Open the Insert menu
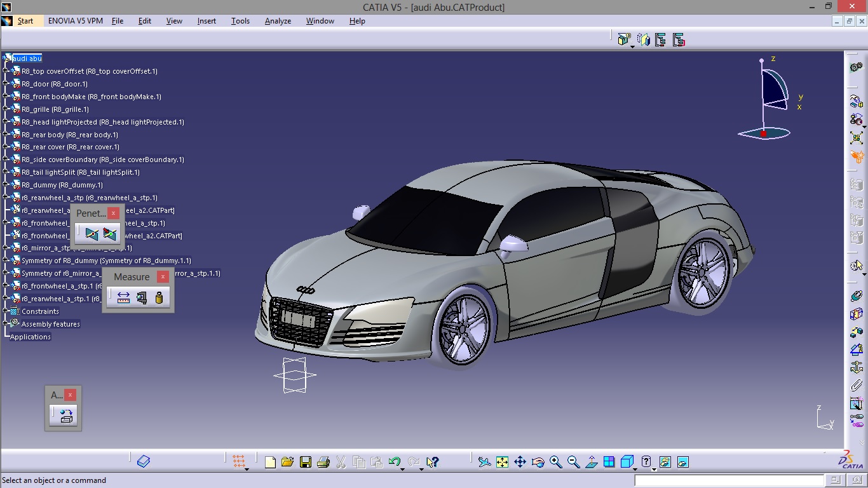This screenshot has height=488, width=868. click(207, 21)
